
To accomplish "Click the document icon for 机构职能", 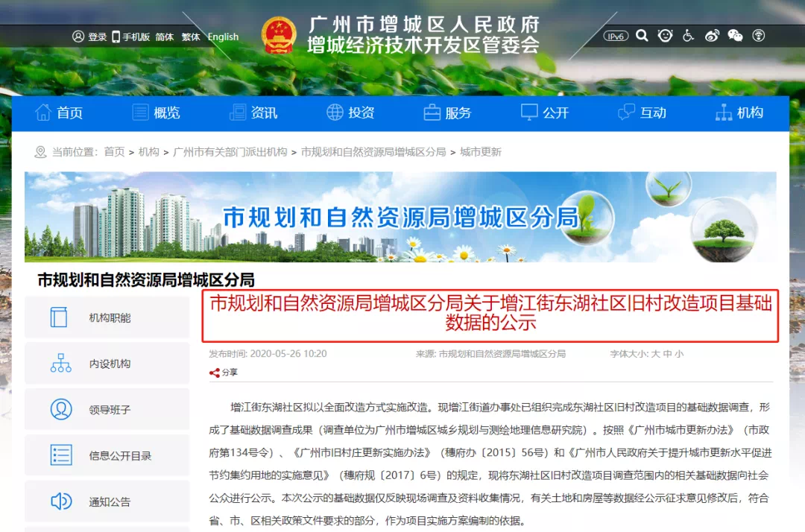I will [x=59, y=317].
